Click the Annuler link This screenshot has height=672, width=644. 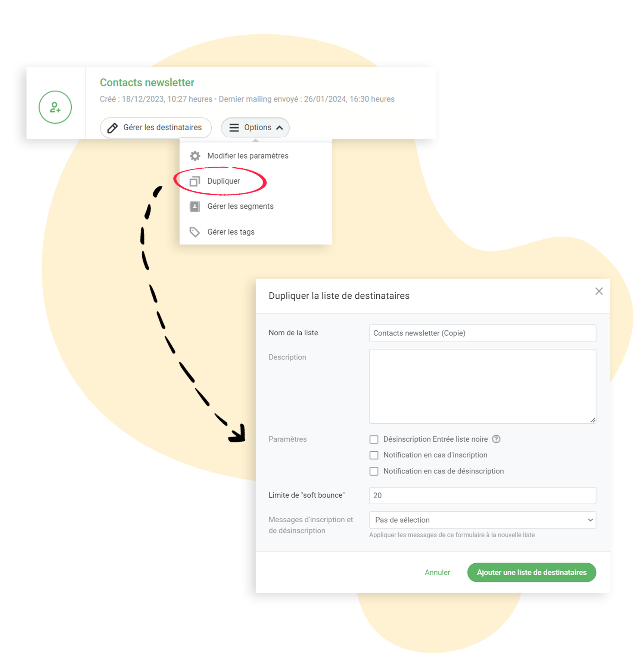[x=437, y=572]
